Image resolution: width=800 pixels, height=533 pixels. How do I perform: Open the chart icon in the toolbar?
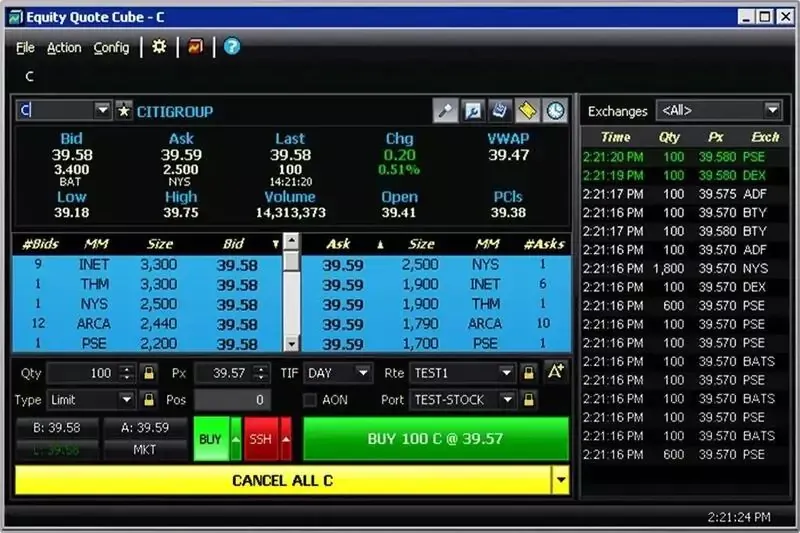(195, 47)
